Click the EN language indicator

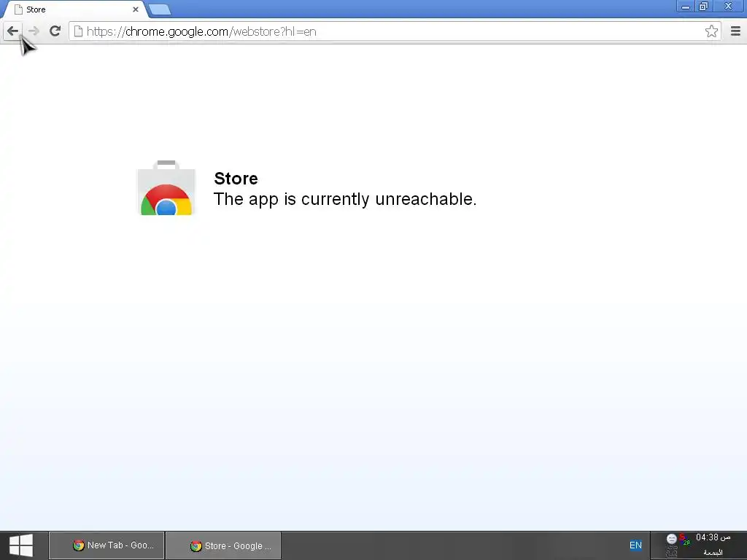(x=635, y=545)
